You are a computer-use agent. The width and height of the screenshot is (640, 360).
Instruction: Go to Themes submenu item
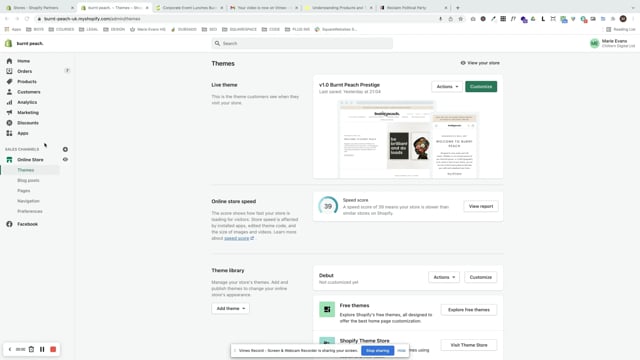(26, 170)
